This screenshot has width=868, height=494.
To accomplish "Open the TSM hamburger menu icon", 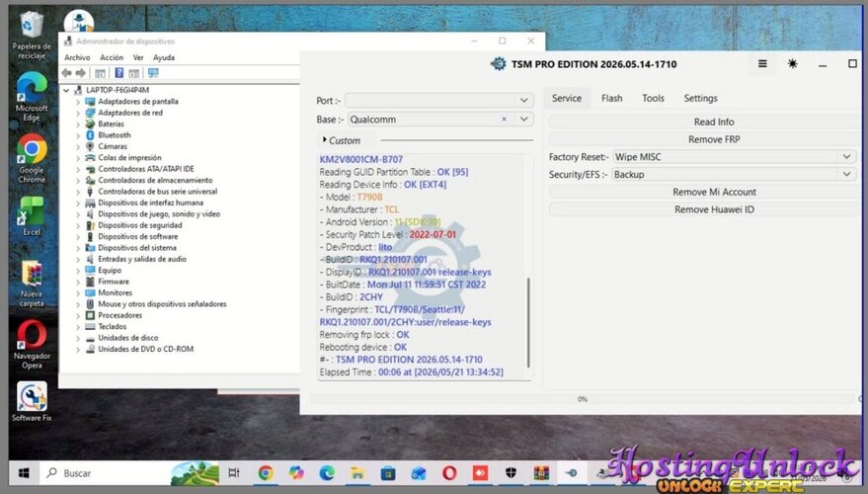I will (762, 63).
